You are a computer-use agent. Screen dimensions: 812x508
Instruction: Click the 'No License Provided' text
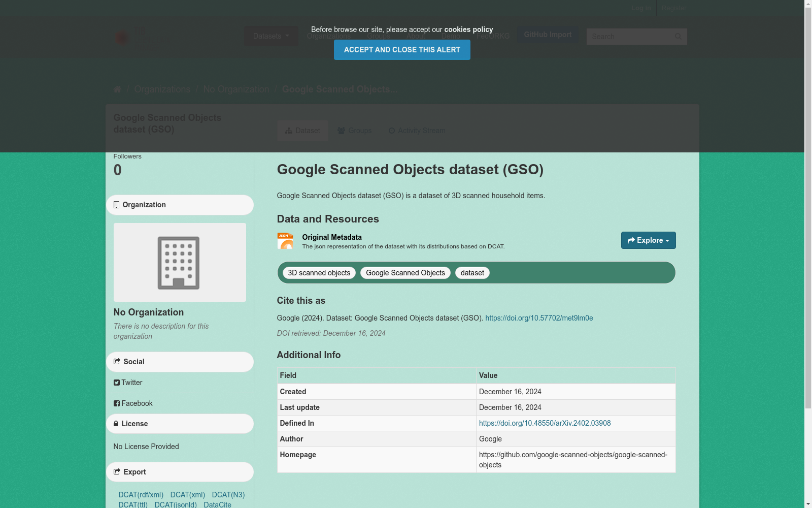146,447
